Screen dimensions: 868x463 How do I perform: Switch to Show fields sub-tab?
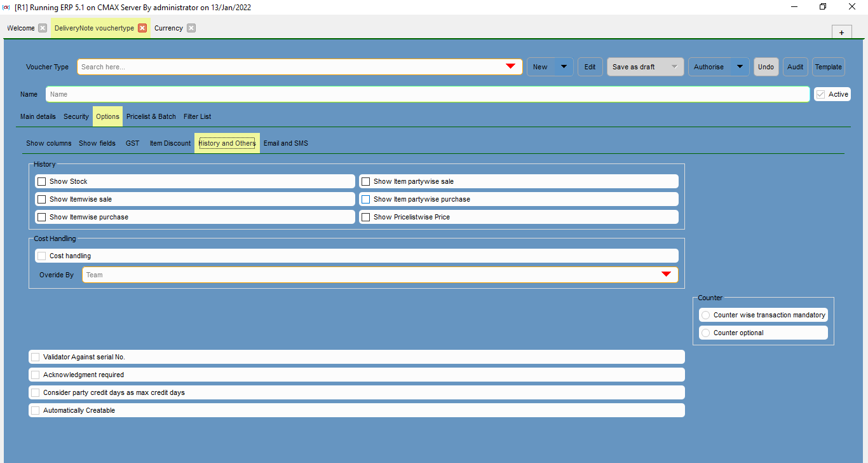click(97, 143)
